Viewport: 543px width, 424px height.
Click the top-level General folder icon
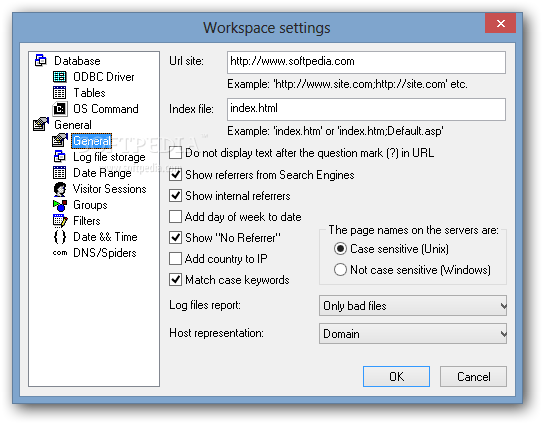41,124
